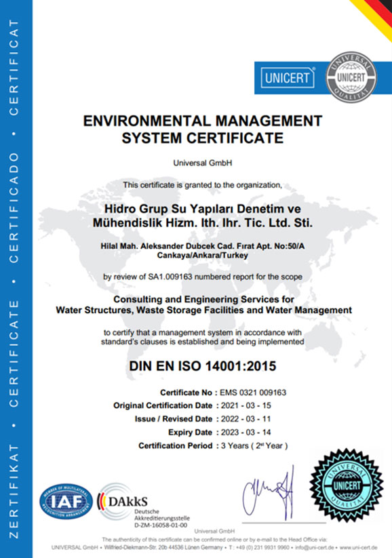
Task: Click the standard 'DIN EN ISO 14001:2015'
Action: [x=203, y=366]
